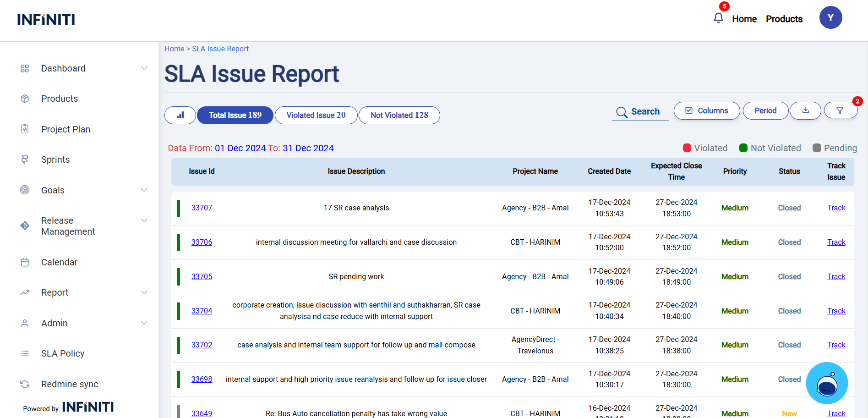Expand the Dashboard sidebar menu

pos(144,68)
